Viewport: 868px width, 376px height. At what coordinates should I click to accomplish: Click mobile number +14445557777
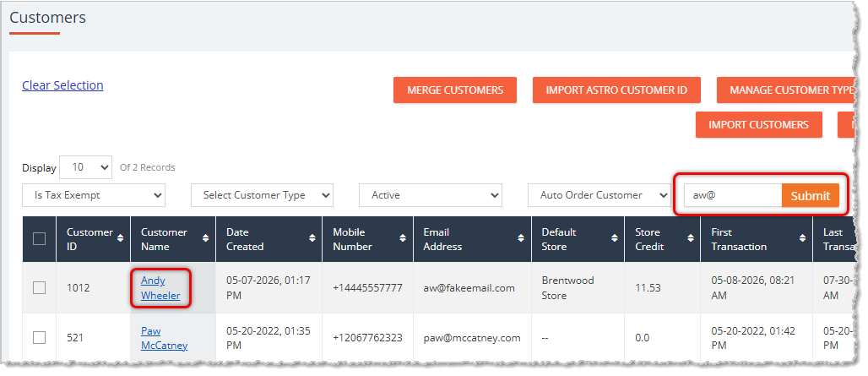point(367,288)
